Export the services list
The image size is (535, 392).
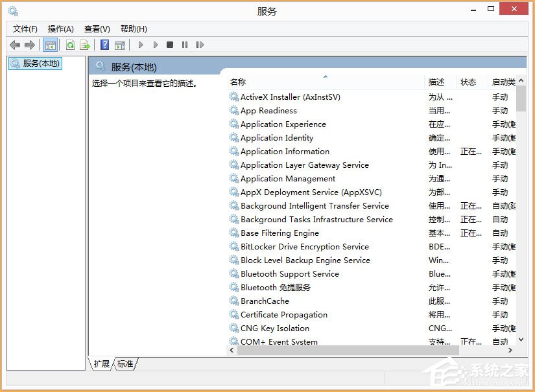click(x=85, y=44)
